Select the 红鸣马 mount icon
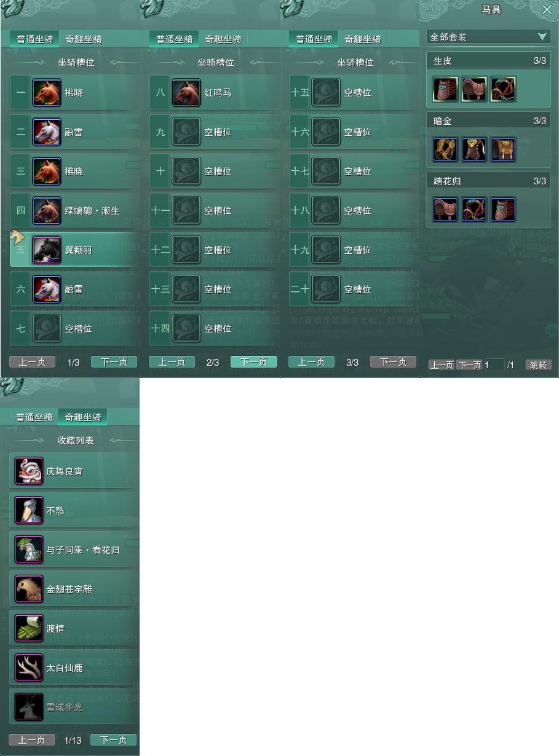This screenshot has height=756, width=559. 186,93
